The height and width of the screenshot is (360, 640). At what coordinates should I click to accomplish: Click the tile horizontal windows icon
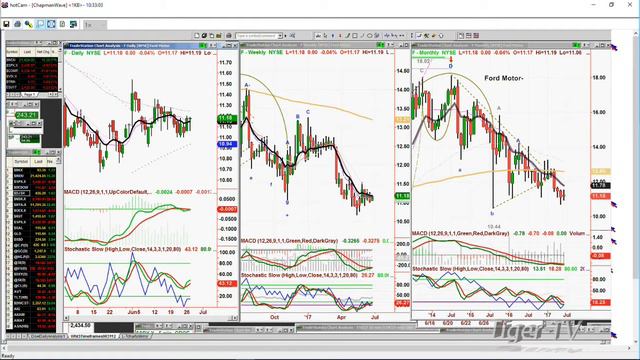coord(469,36)
